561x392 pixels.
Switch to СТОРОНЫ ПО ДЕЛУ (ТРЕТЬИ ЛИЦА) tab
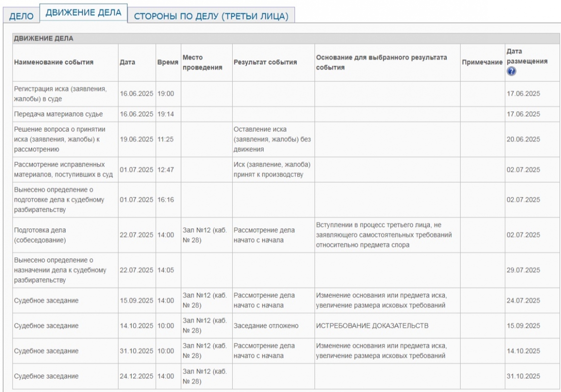(211, 16)
